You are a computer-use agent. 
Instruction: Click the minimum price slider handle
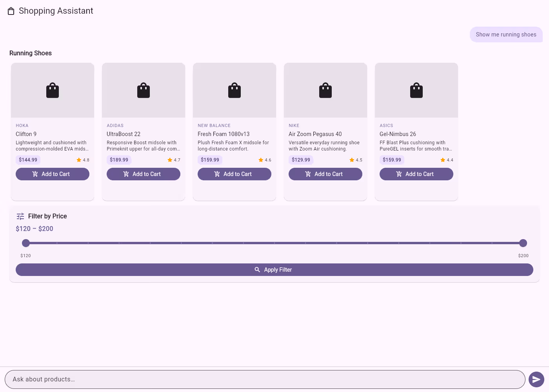[26, 243]
